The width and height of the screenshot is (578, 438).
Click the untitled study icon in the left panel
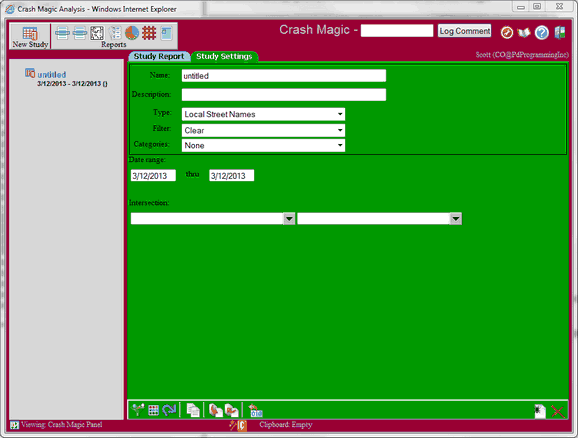pos(30,73)
